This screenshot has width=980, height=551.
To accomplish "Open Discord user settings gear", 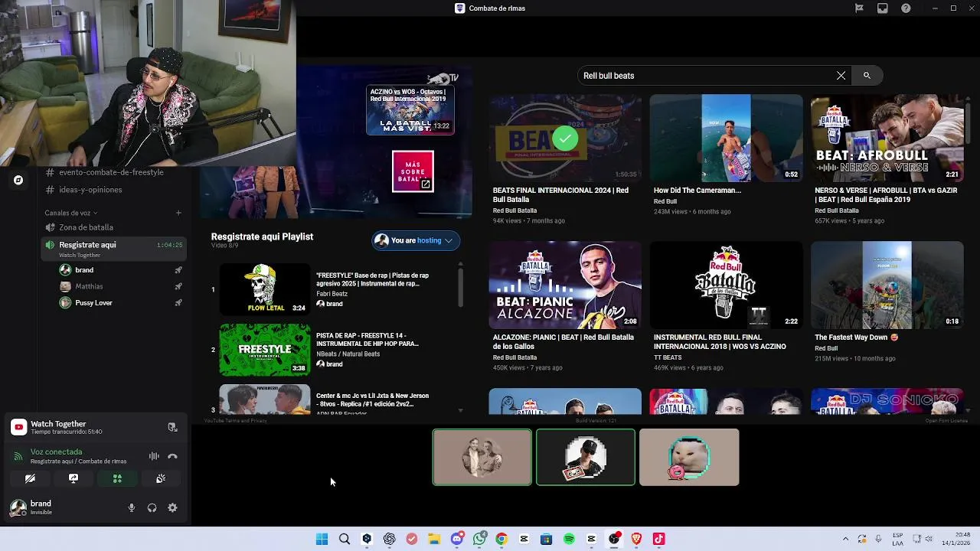I will pyautogui.click(x=172, y=507).
